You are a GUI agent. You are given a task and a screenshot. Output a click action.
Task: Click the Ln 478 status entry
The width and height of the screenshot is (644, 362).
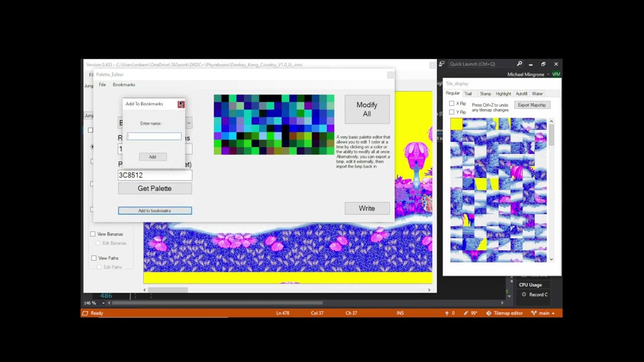pyautogui.click(x=283, y=313)
